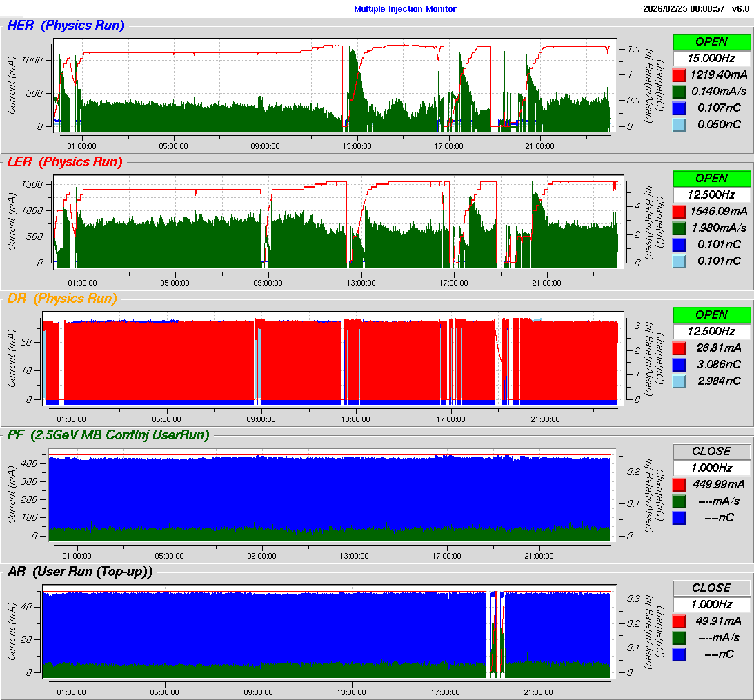
Task: Click the Multiple Injection Monitor title text
Action: pyautogui.click(x=405, y=9)
